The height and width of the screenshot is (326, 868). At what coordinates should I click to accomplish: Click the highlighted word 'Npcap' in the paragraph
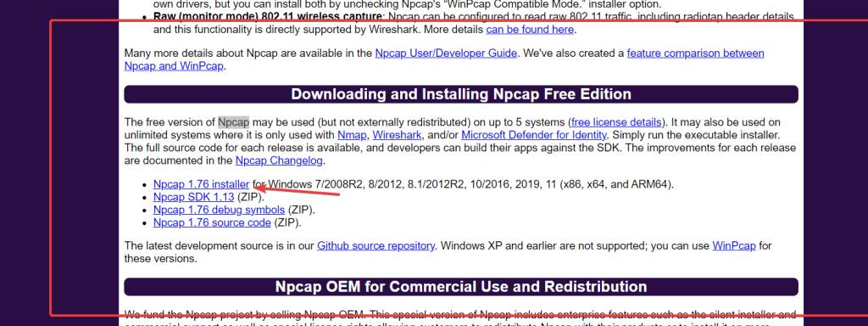click(234, 122)
